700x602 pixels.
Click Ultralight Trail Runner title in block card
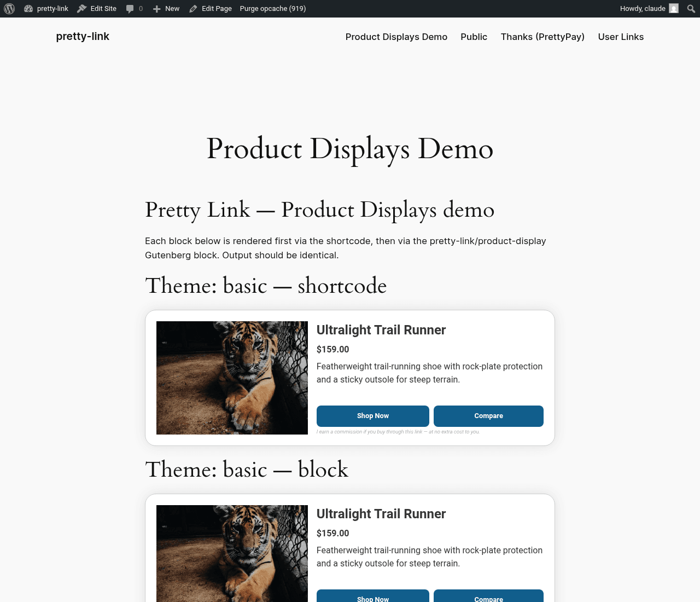point(381,514)
